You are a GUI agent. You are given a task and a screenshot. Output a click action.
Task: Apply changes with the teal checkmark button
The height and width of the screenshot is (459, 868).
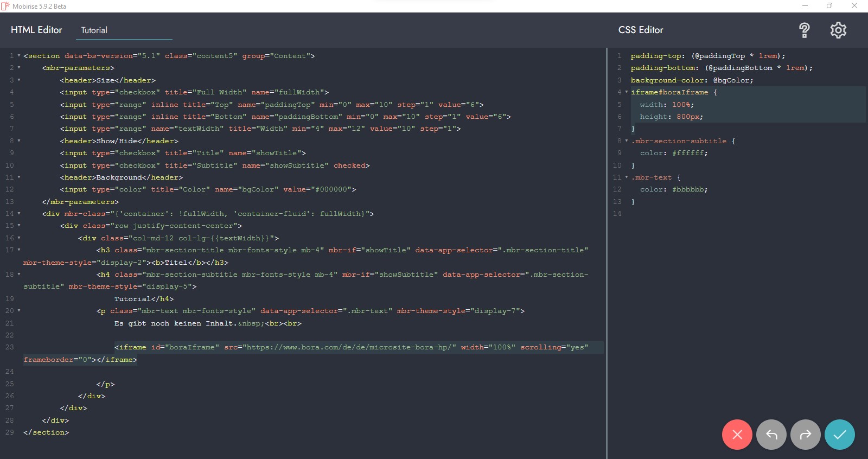point(839,435)
